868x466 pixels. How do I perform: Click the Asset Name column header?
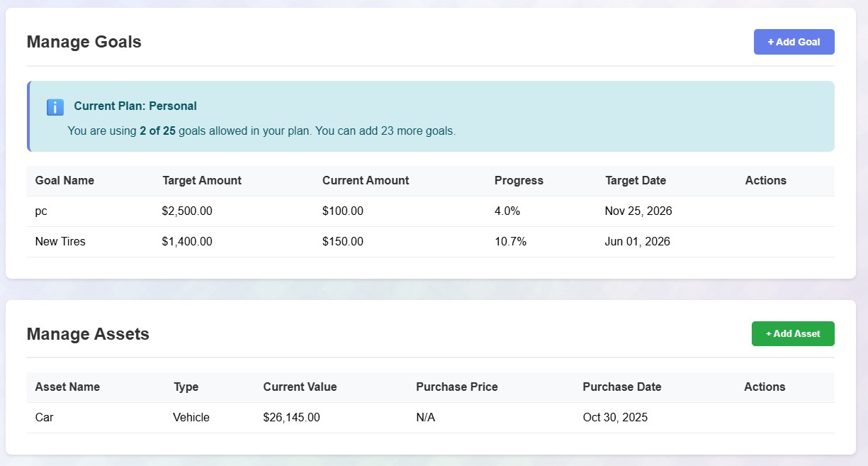(x=67, y=387)
